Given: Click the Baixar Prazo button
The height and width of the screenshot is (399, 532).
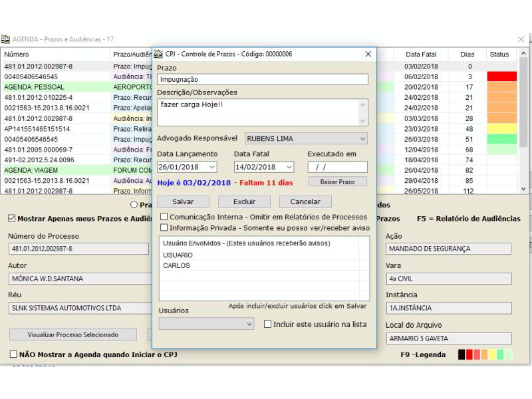Looking at the screenshot, I should pyautogui.click(x=337, y=182).
